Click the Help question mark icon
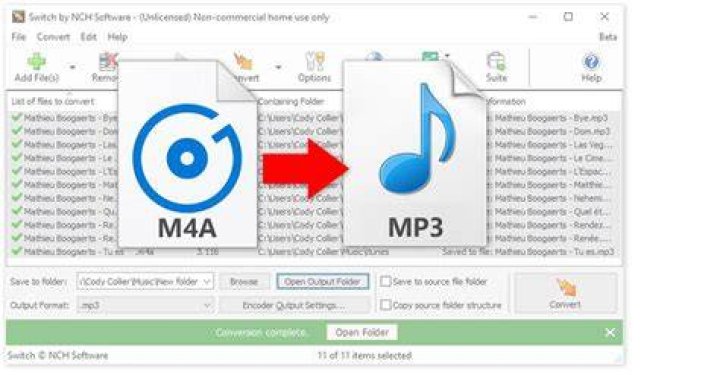720x375 pixels. tap(591, 62)
